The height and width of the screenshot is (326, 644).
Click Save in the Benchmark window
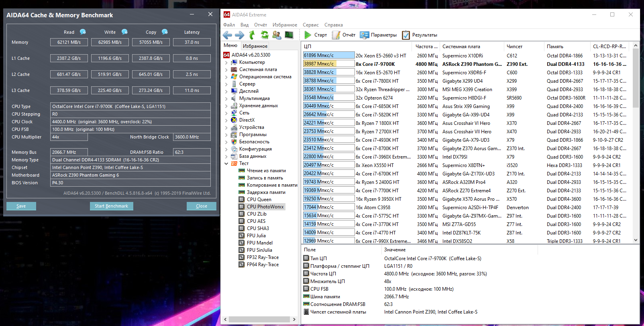pos(21,206)
